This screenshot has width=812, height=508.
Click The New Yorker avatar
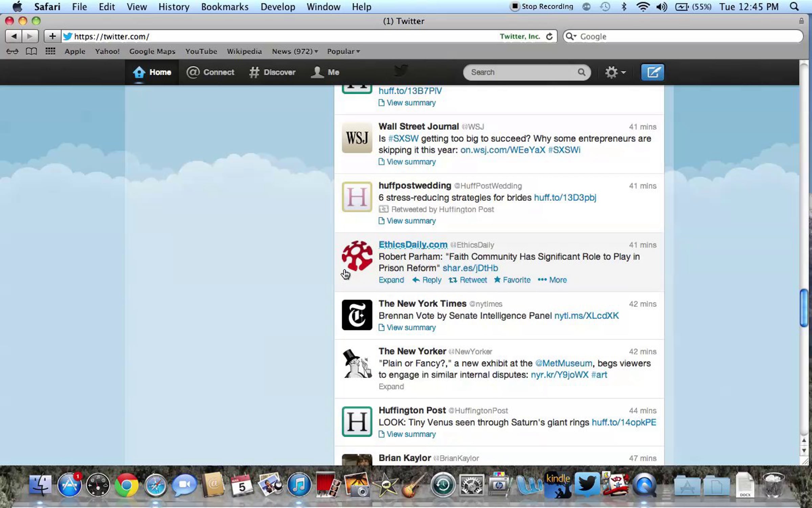pyautogui.click(x=357, y=364)
